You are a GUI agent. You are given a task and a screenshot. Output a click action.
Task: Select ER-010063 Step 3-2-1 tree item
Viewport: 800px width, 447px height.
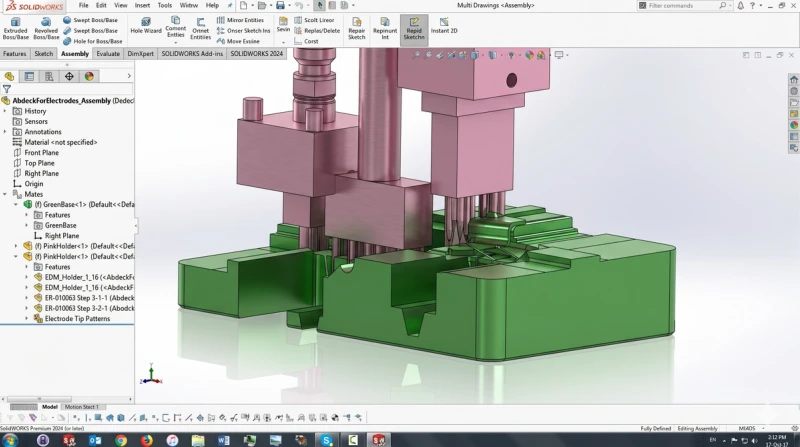tap(89, 308)
